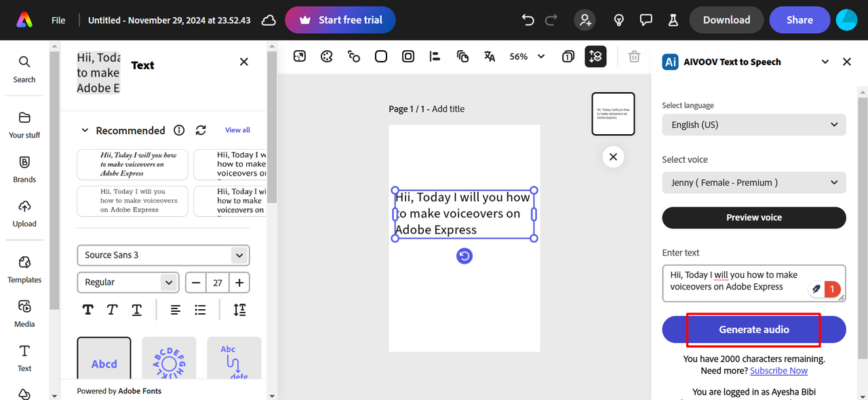Click the cloud sync status icon

(269, 20)
